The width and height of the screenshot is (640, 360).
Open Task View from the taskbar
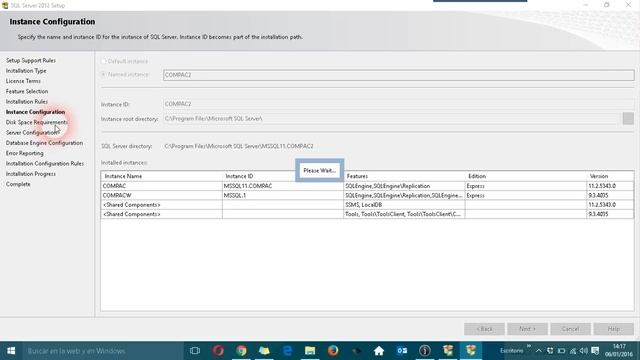195,351
